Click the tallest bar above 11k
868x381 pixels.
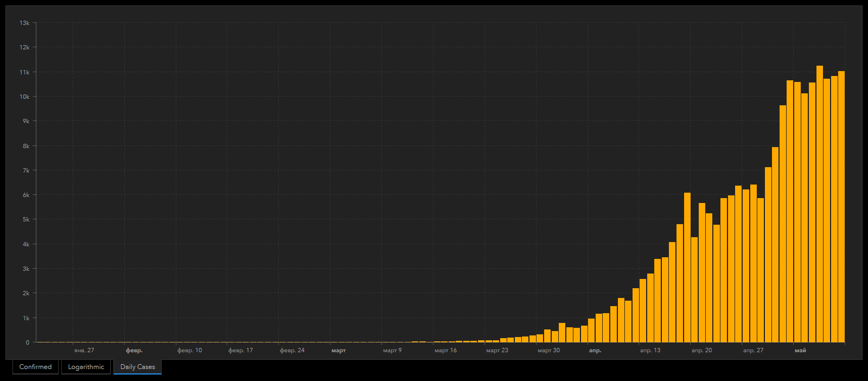click(x=819, y=204)
